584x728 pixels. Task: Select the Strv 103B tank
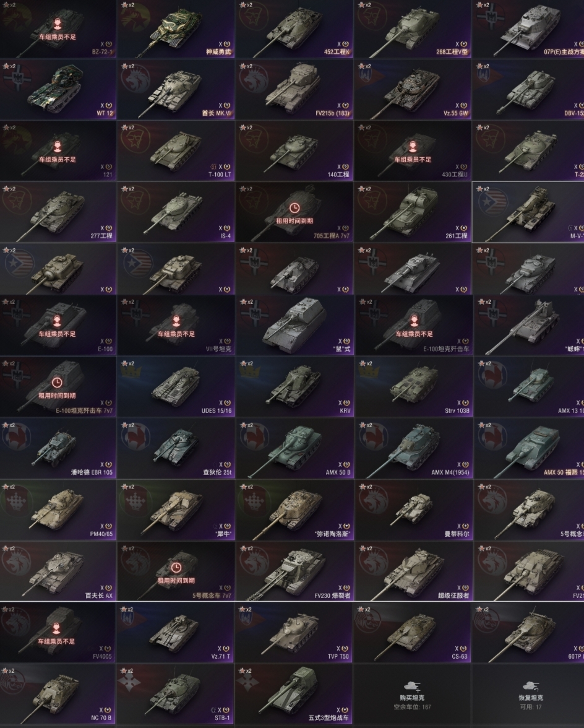pyautogui.click(x=413, y=388)
